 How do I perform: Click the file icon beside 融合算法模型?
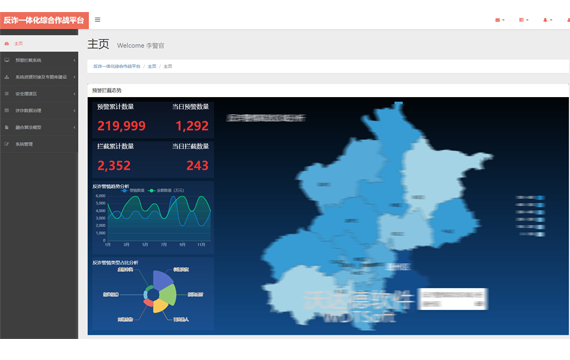pos(7,127)
